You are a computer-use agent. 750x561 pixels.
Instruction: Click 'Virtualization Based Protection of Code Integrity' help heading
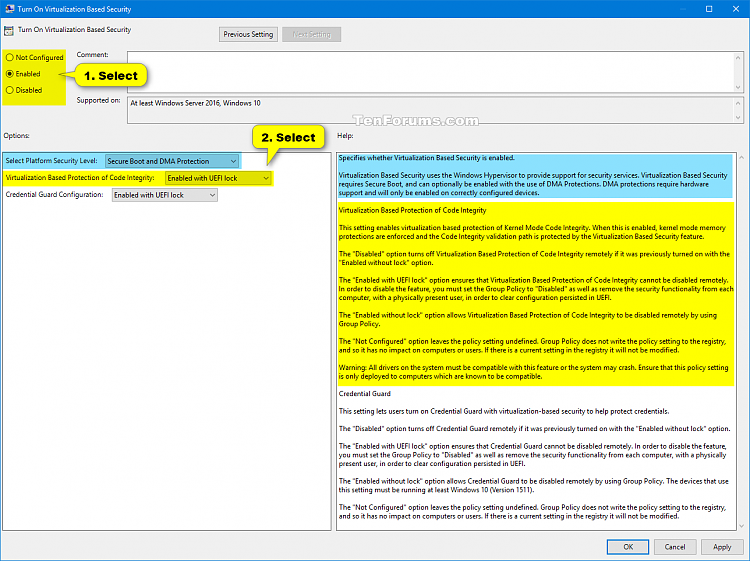tap(412, 210)
